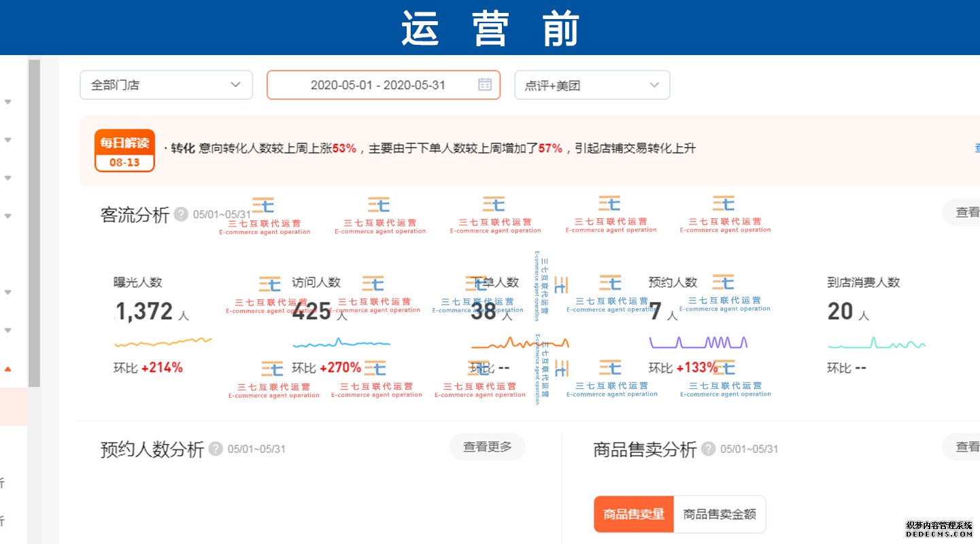Click the 20 人 in-store consumption value
This screenshot has height=544, width=980.
pyautogui.click(x=848, y=312)
